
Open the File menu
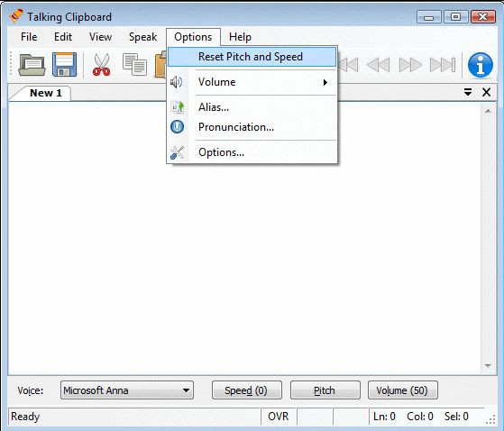29,37
